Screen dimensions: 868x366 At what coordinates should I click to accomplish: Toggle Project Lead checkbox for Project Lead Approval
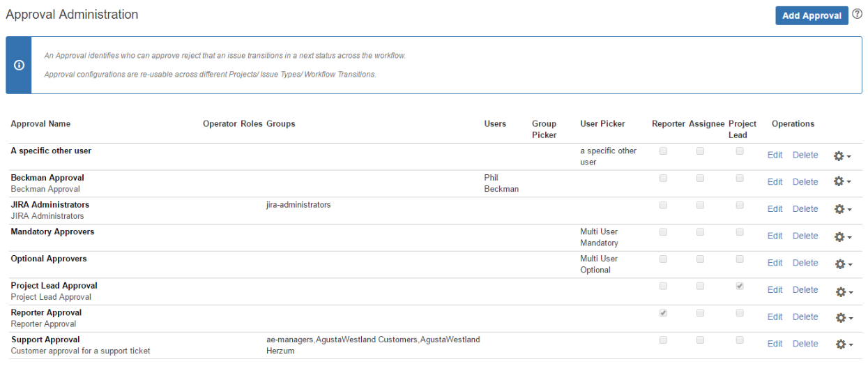(740, 286)
